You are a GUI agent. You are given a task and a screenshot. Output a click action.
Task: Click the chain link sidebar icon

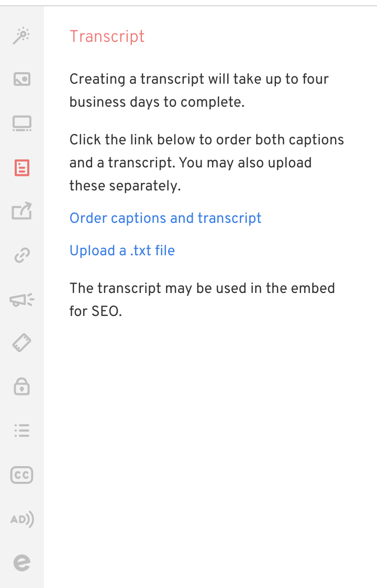tap(22, 255)
